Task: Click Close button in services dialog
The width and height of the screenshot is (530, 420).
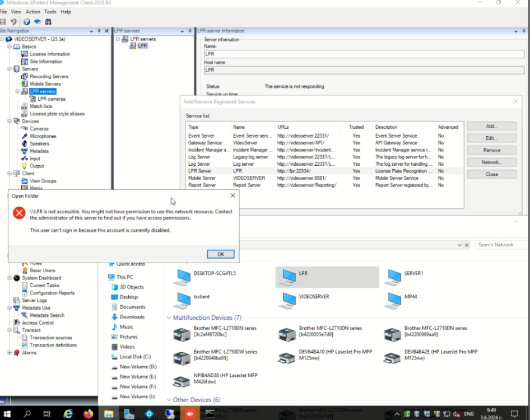Action: coord(492,174)
